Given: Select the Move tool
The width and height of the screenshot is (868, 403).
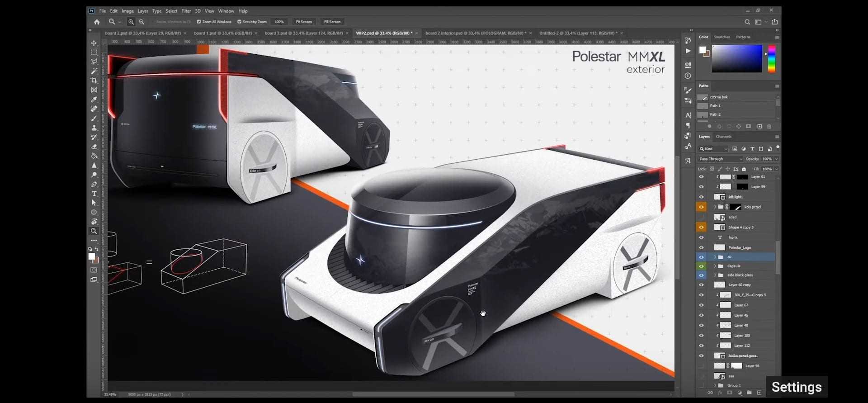Looking at the screenshot, I should [x=94, y=43].
